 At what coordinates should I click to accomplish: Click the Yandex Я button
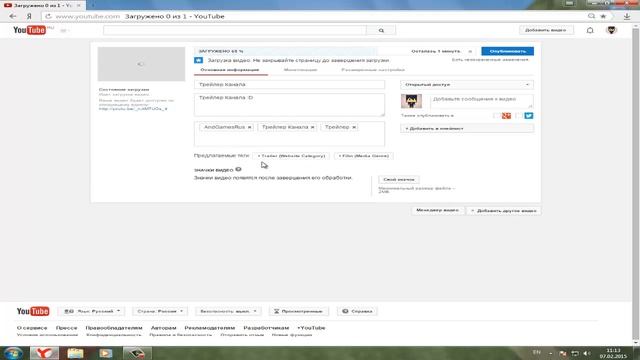[x=29, y=16]
